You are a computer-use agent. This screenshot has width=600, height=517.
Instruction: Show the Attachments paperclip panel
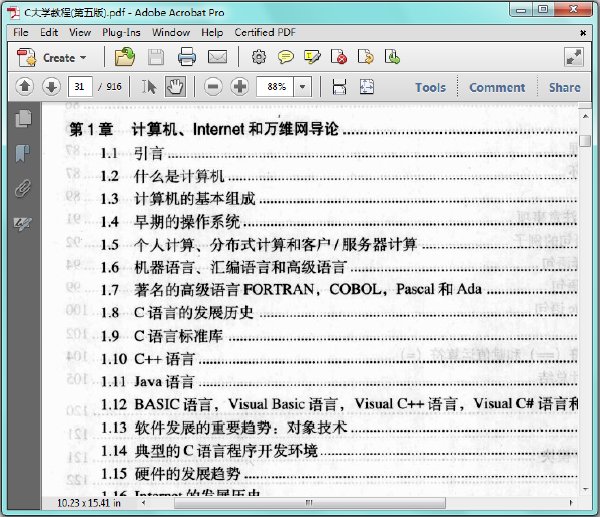(23, 188)
